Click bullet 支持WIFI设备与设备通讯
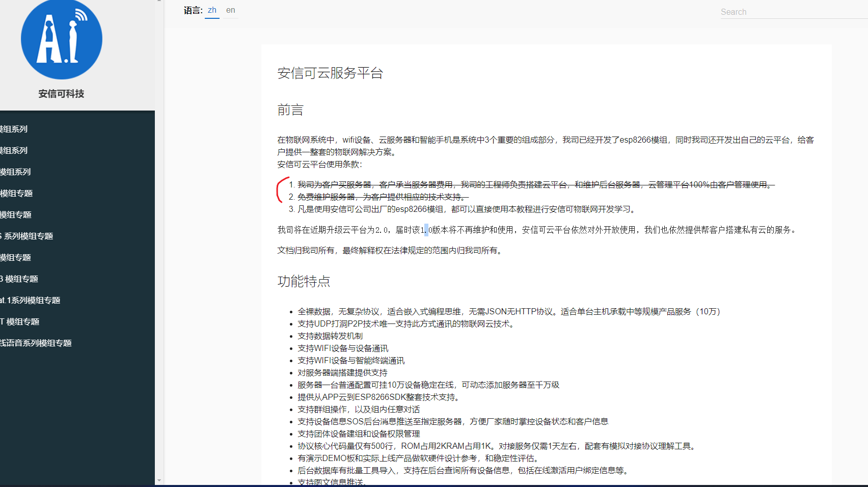This screenshot has width=868, height=487. point(343,348)
